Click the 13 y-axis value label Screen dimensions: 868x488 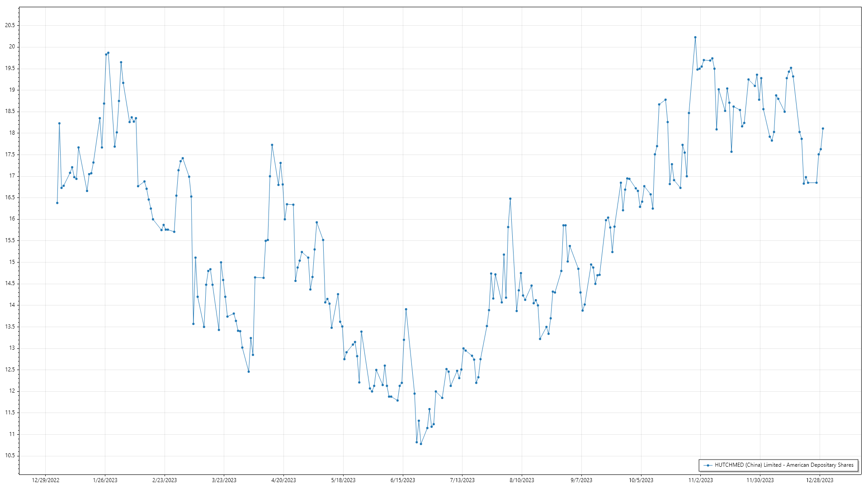coord(12,348)
